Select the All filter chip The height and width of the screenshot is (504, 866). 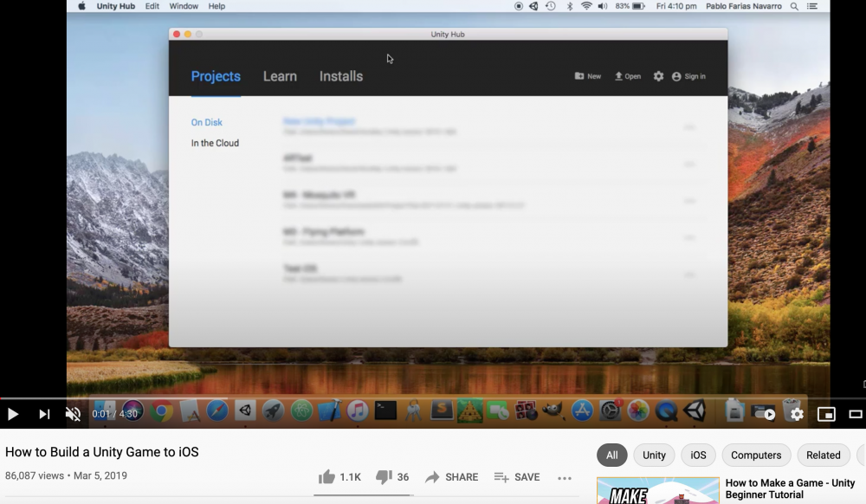tap(612, 456)
